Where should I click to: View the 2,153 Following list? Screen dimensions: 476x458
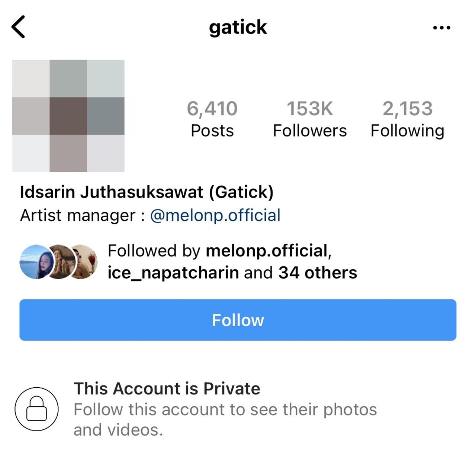[408, 119]
